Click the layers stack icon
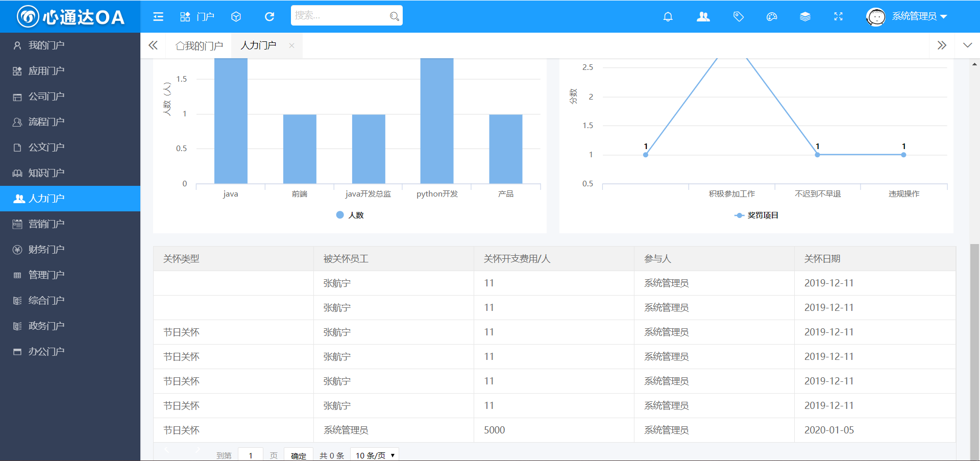The height and width of the screenshot is (461, 980). coord(805,16)
